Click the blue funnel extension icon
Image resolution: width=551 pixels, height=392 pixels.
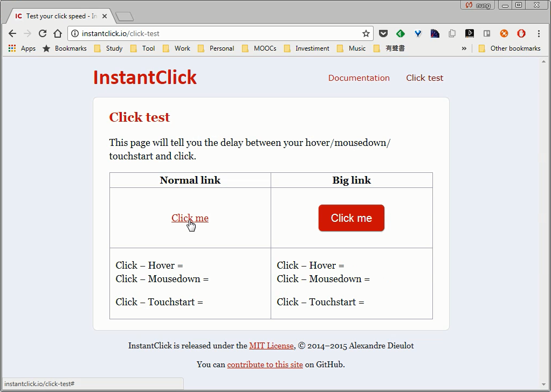tap(417, 34)
